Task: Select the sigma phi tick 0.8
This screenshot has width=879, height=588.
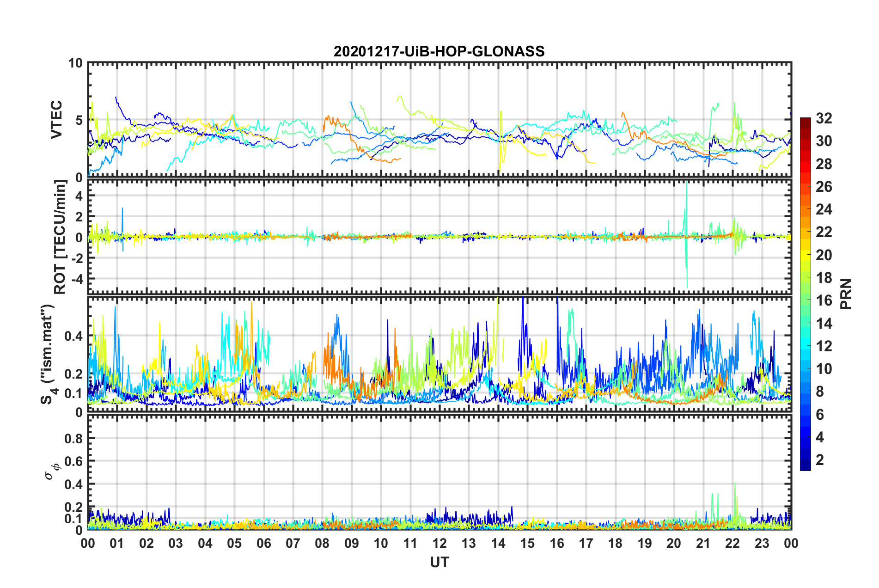Action: click(73, 438)
